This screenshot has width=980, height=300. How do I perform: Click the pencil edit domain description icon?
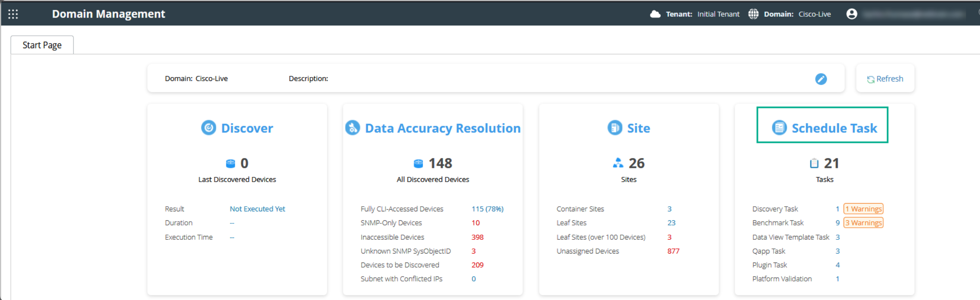pyautogui.click(x=820, y=79)
